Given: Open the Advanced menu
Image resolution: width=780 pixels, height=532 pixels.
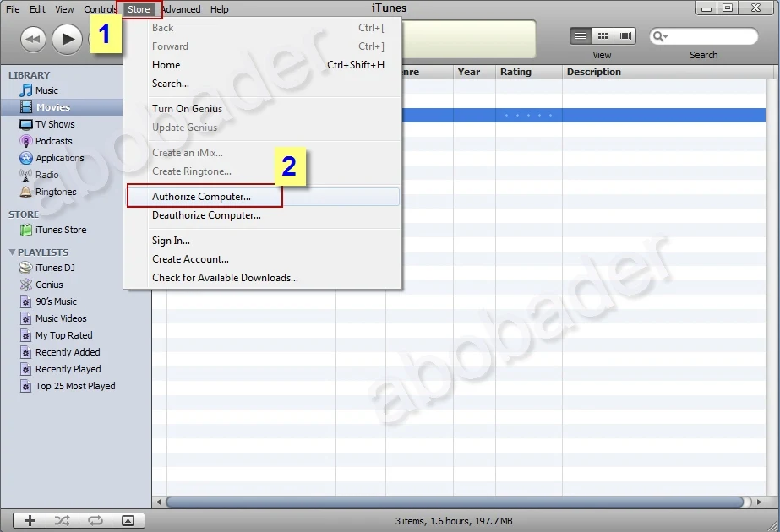Looking at the screenshot, I should pyautogui.click(x=181, y=9).
